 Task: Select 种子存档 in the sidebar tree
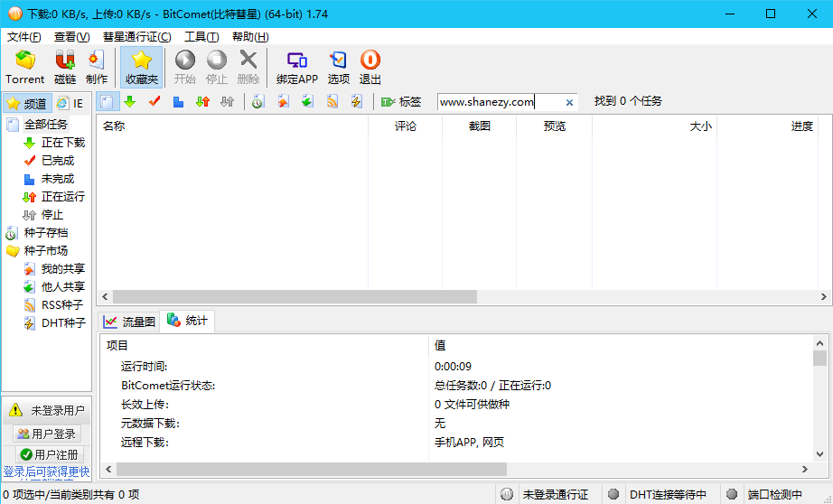tap(46, 233)
